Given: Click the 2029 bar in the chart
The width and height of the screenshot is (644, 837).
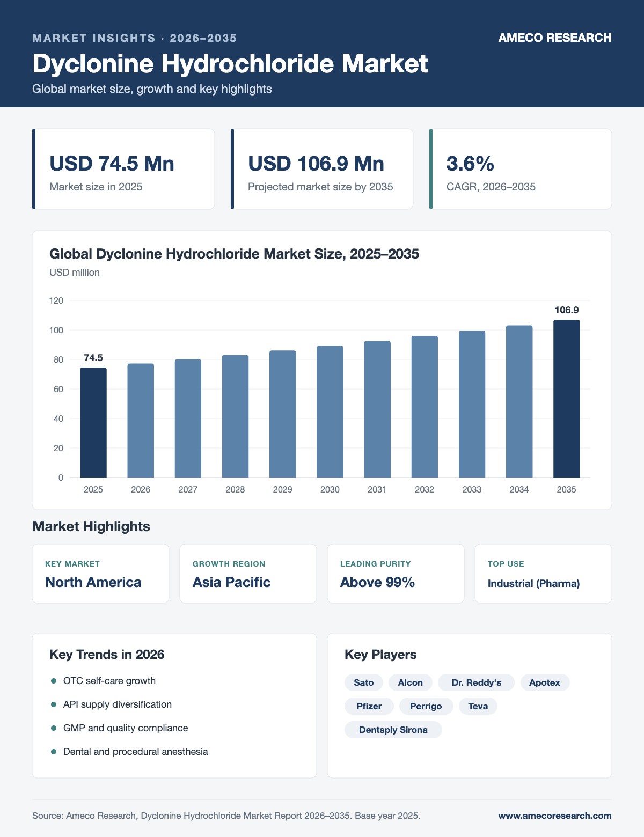Looking at the screenshot, I should click(282, 414).
